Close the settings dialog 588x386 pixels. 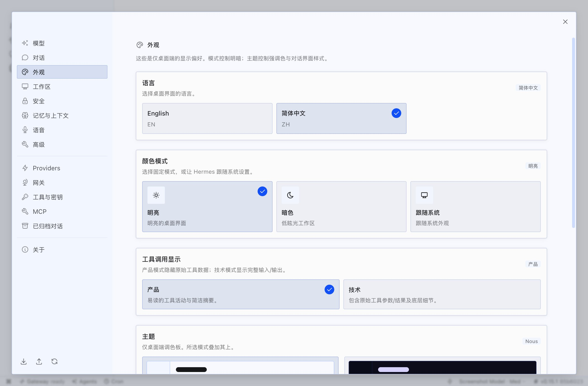tap(565, 22)
